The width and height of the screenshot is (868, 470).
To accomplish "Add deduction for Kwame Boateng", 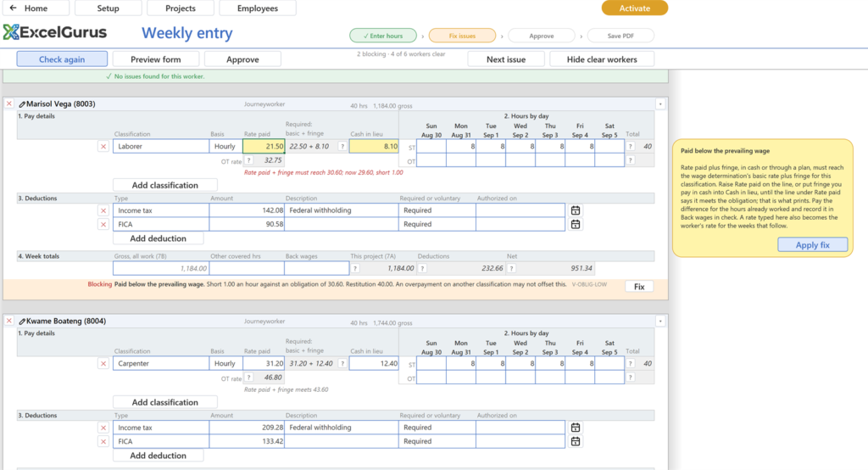I will (159, 456).
